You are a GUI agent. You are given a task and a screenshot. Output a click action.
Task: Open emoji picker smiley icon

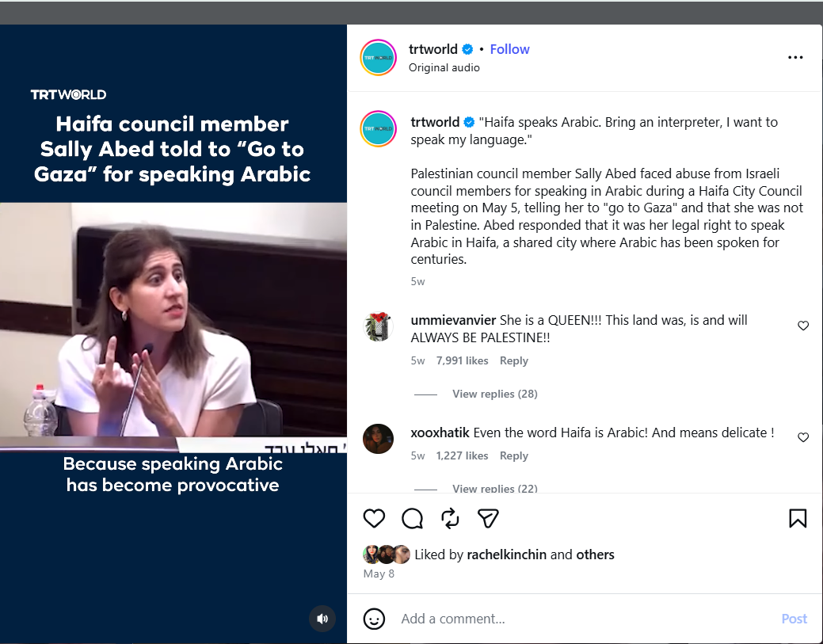click(x=374, y=619)
